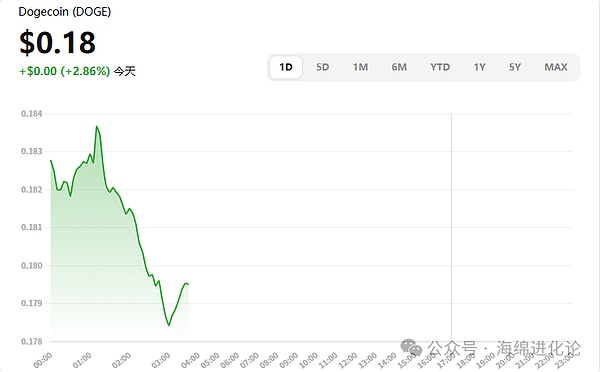Open the 5Y price history tab
The image size is (600, 372).
click(515, 67)
